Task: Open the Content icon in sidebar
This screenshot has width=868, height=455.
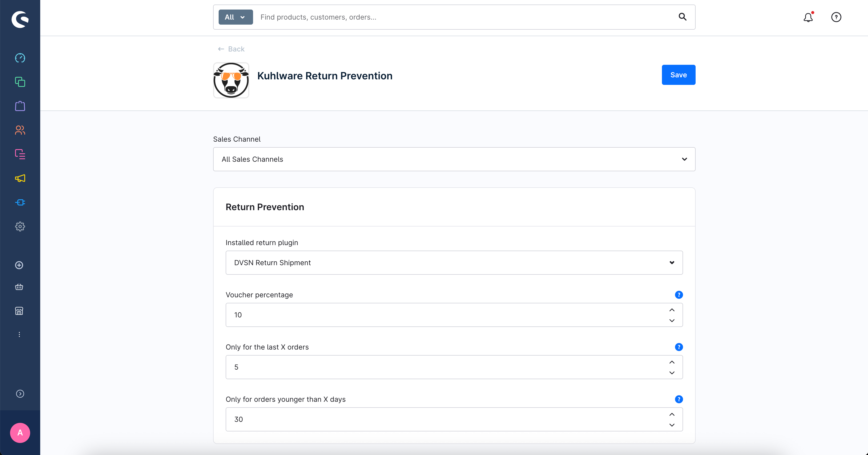Action: [20, 154]
